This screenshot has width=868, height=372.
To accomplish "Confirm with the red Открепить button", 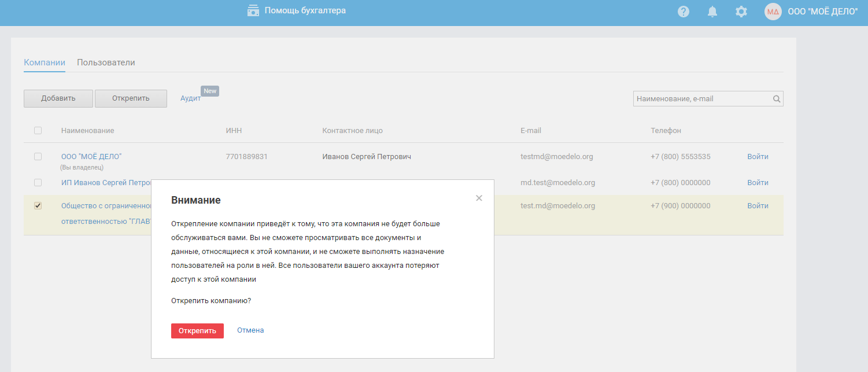I will point(197,331).
